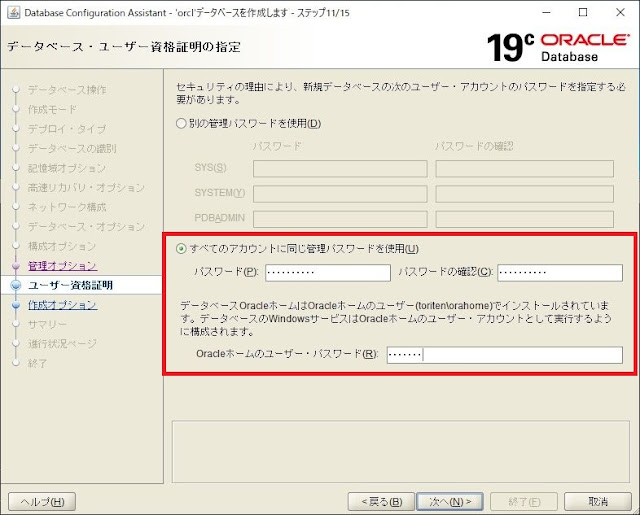This screenshot has height=515, width=640.
Task: Click the PDBADMIN password field
Action: tap(340, 219)
